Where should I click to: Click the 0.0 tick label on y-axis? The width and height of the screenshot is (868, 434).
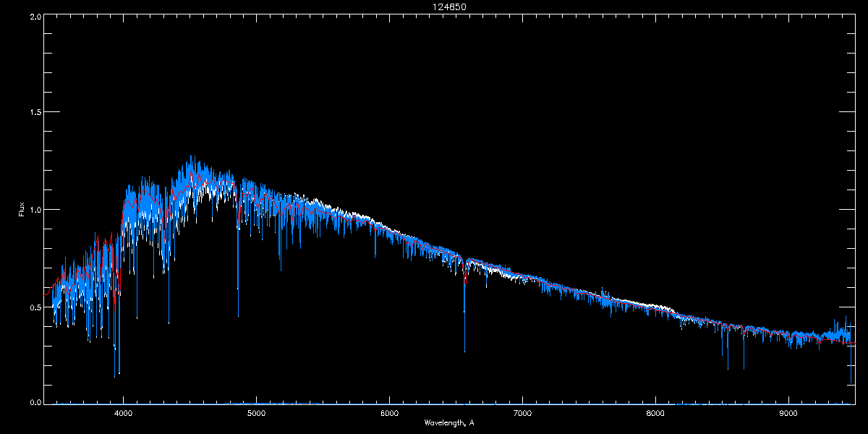pyautogui.click(x=35, y=403)
